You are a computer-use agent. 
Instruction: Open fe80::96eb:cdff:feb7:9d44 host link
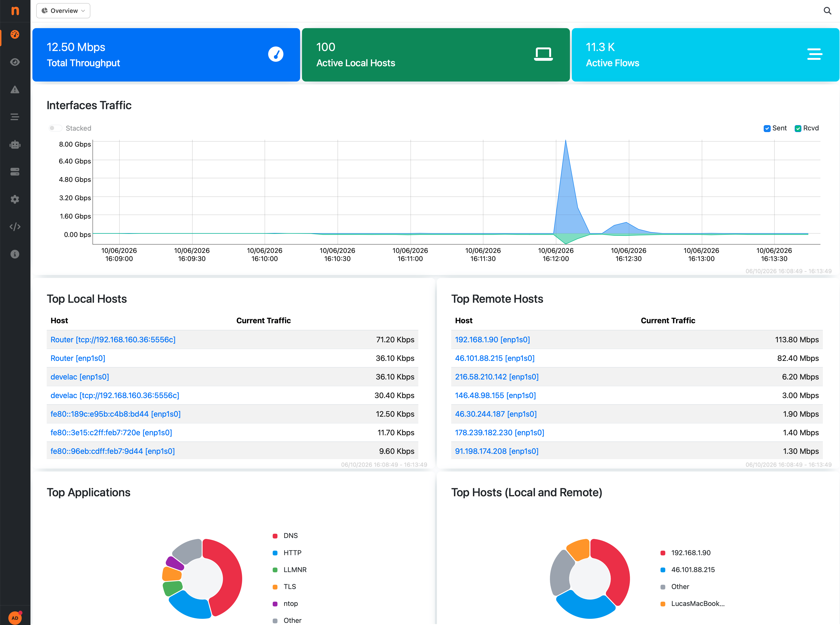(x=112, y=451)
